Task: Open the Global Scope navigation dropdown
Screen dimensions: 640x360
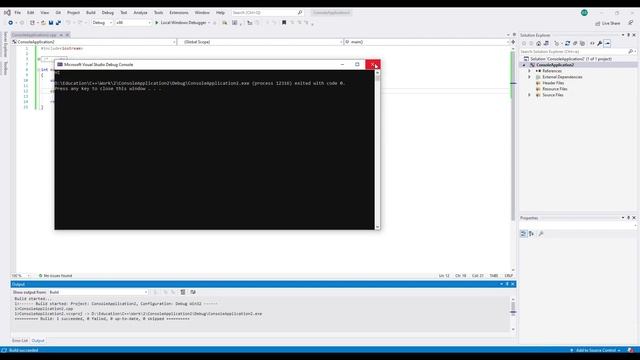Action: pyautogui.click(x=260, y=42)
